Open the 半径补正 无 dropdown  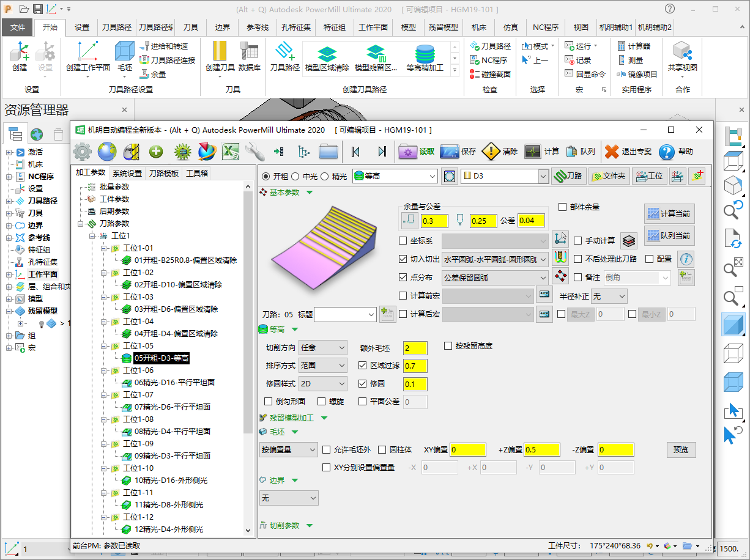click(x=610, y=296)
